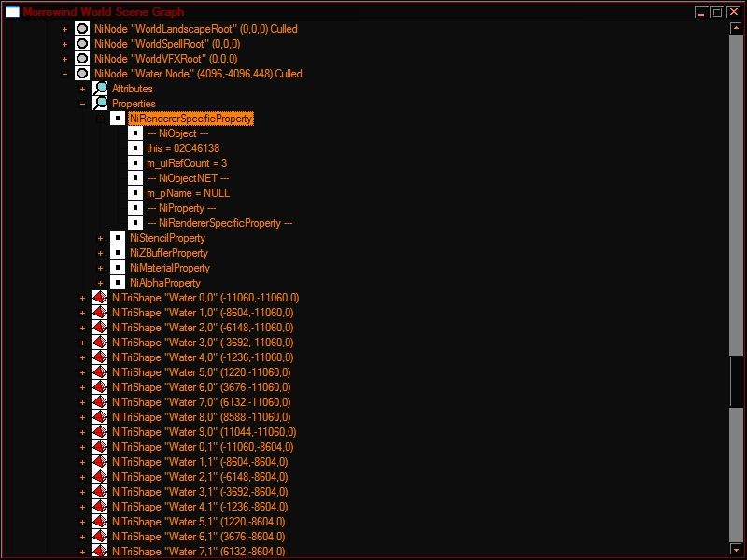Expand the "Water 2,1" NiTriShape

coord(82,477)
